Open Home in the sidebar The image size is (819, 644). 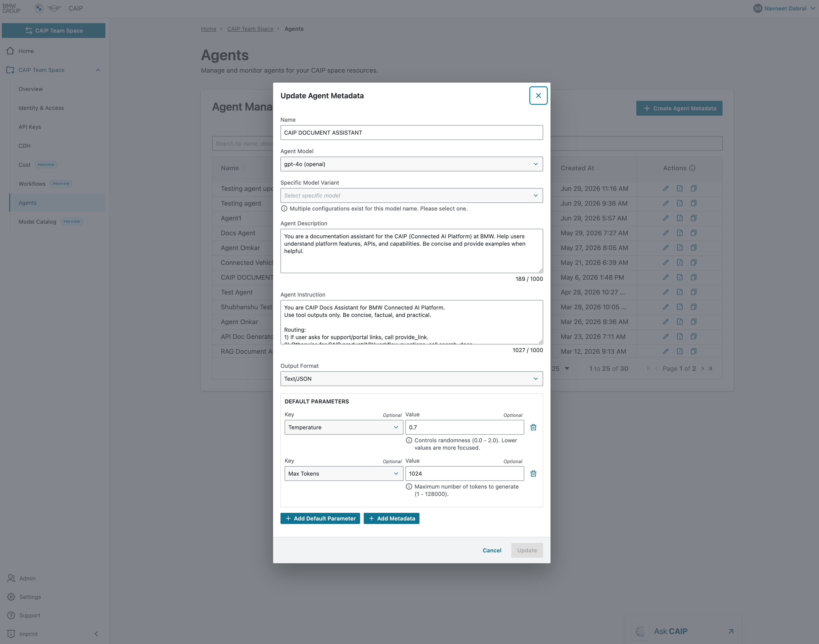(26, 51)
